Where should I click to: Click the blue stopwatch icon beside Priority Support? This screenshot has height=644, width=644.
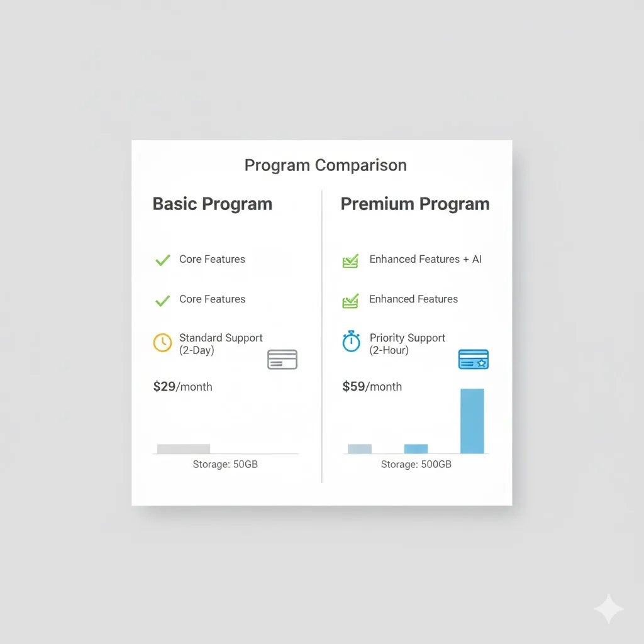[x=351, y=342]
